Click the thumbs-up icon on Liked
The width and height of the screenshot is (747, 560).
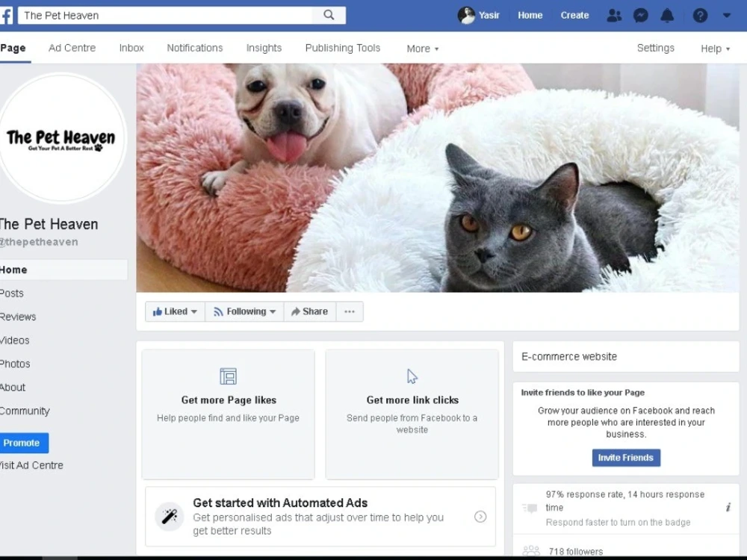157,312
